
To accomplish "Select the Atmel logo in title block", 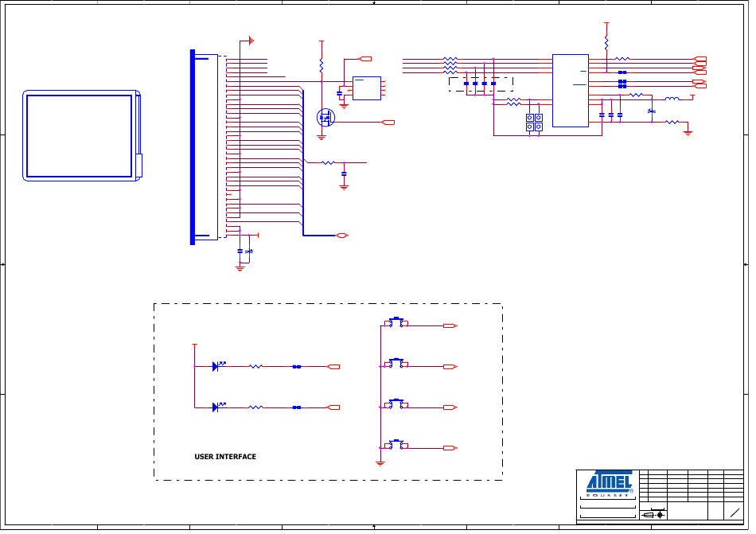I will coord(609,483).
